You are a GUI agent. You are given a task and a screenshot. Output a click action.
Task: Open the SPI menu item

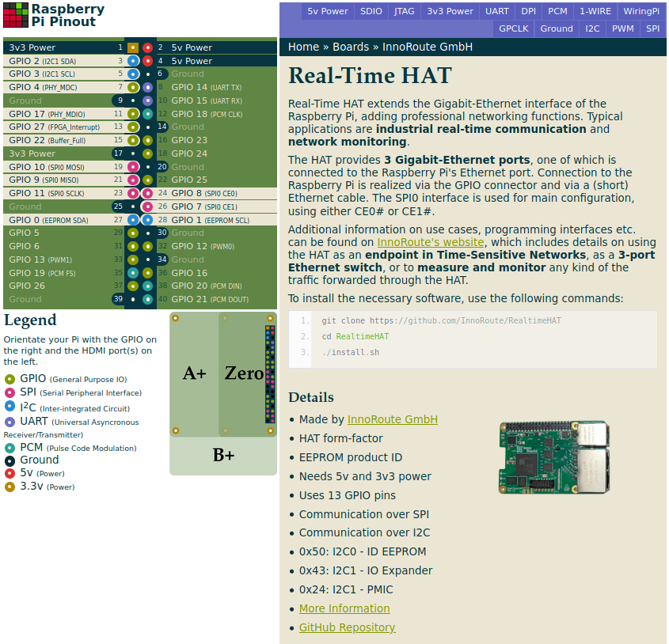pos(653,28)
